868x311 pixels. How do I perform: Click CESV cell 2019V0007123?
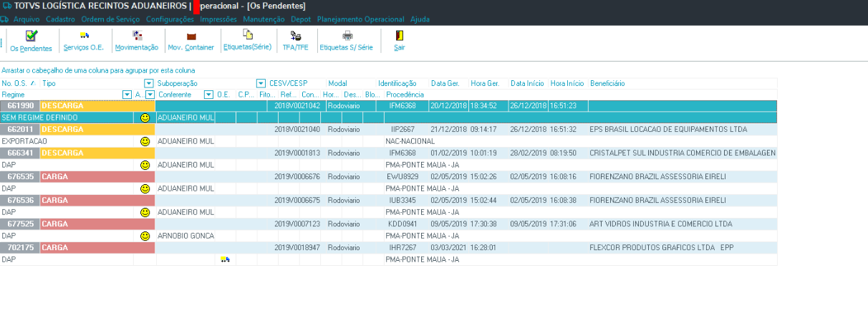298,224
